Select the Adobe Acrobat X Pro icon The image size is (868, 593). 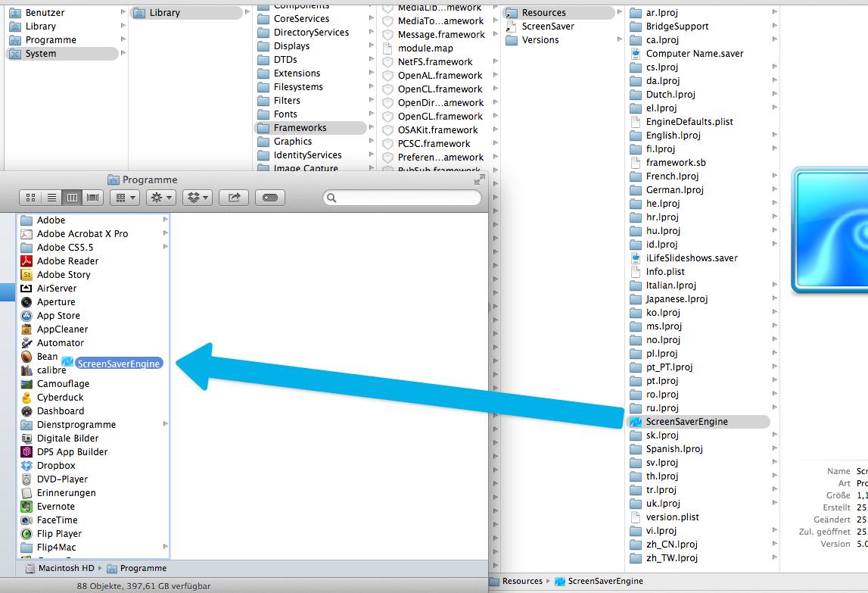26,234
